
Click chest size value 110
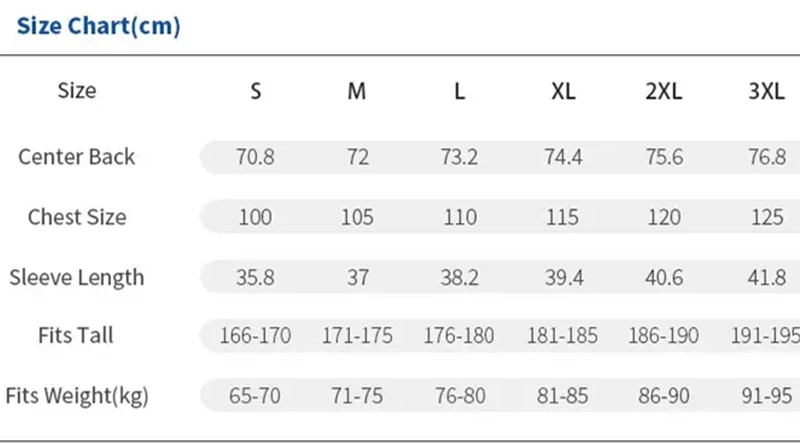pos(460,217)
